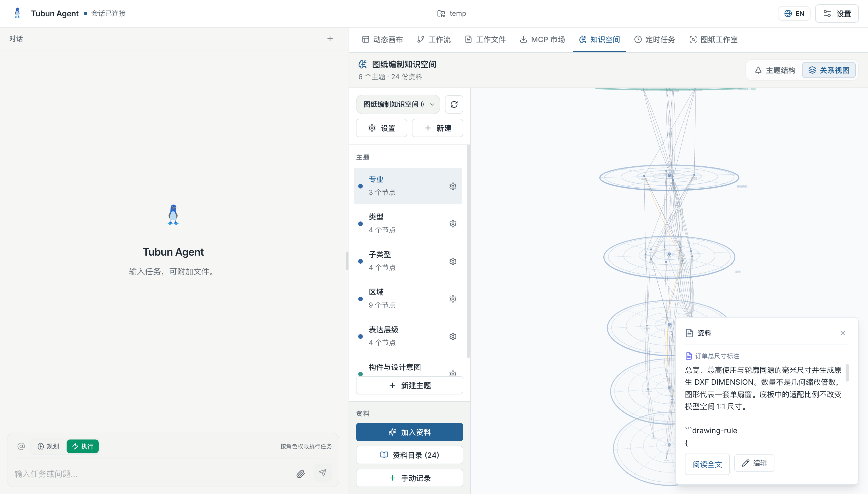
Task: Click the 手动记录 button
Action: pos(409,478)
